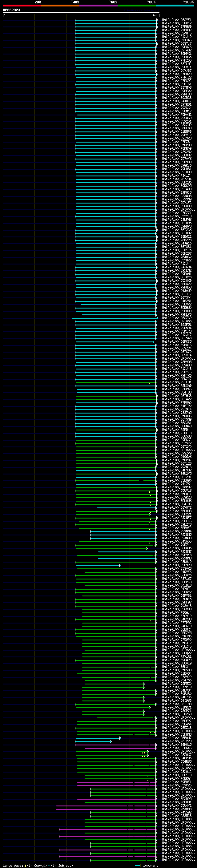Screen dimensions: 197x868
Task: Click the hit name UniRef100_A1XJ46
Action: tap(177, 40)
